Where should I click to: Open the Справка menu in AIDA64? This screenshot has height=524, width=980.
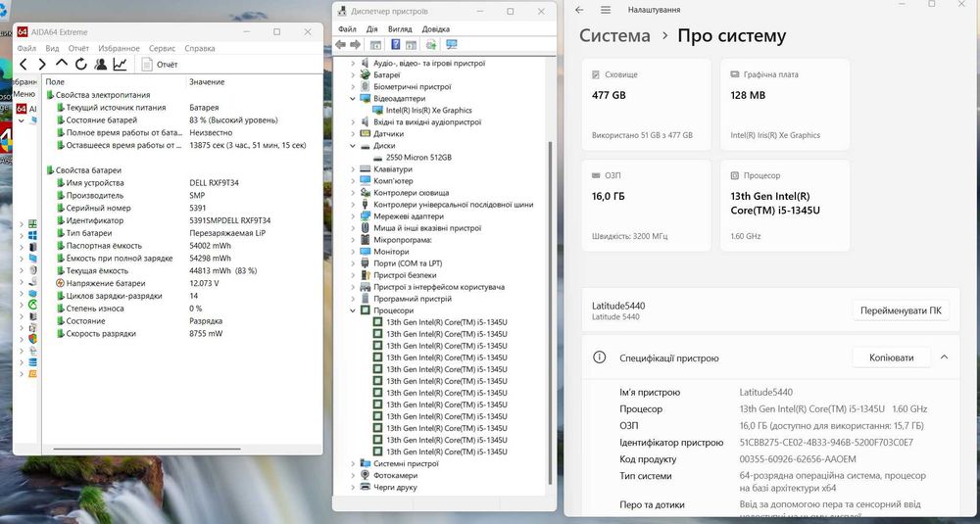coord(200,48)
